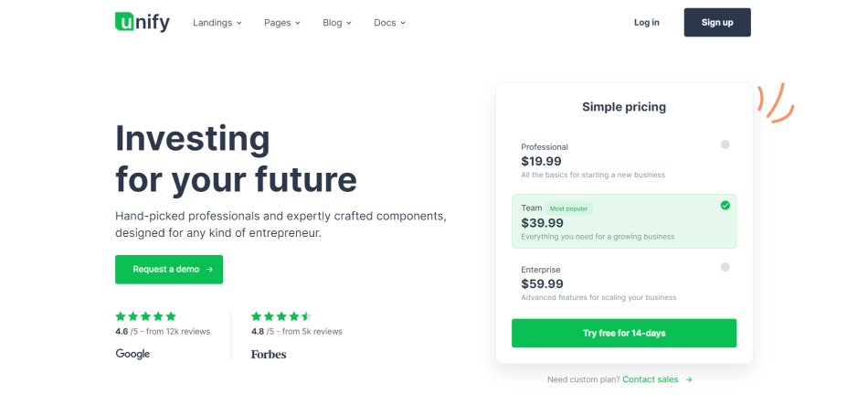868x416 pixels.
Task: Expand the Landings dropdown menu
Action: 217,23
